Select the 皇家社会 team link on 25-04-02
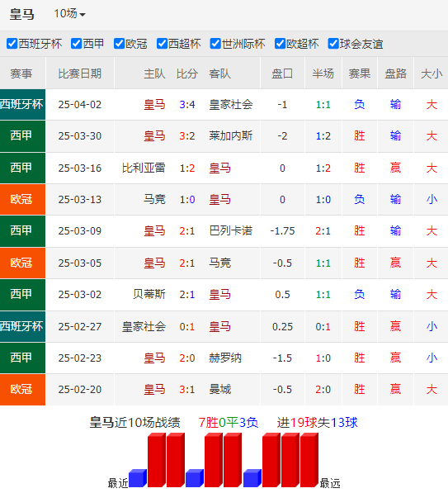The width and height of the screenshot is (448, 493). 231,104
